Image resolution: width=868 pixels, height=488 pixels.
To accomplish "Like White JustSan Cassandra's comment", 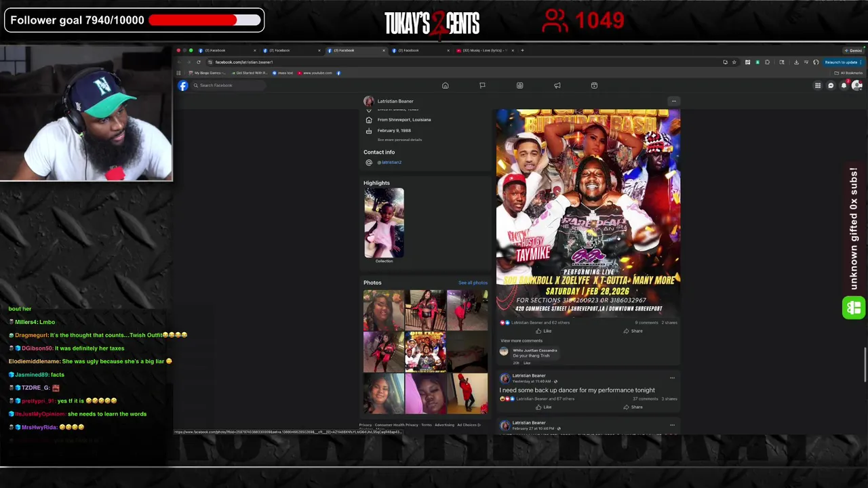I will (x=527, y=363).
